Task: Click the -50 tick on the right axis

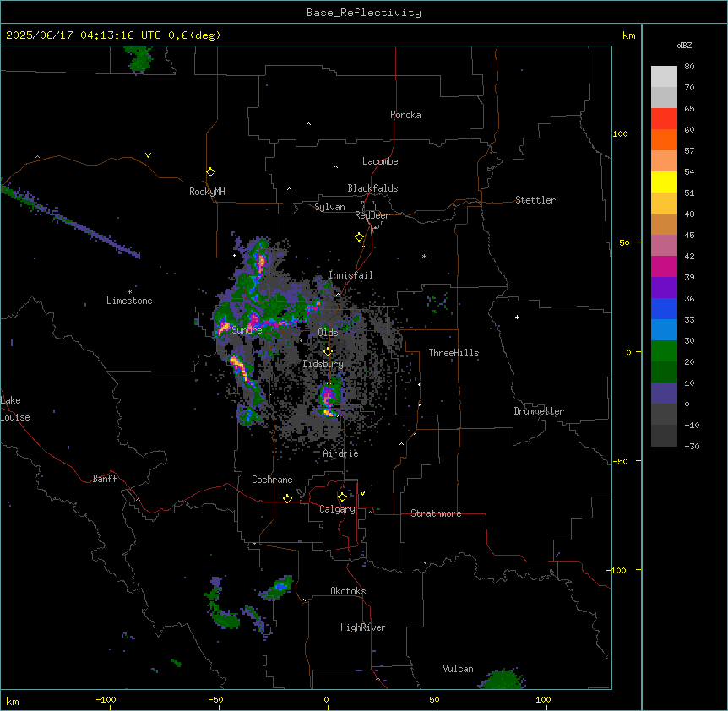Action: [x=620, y=461]
